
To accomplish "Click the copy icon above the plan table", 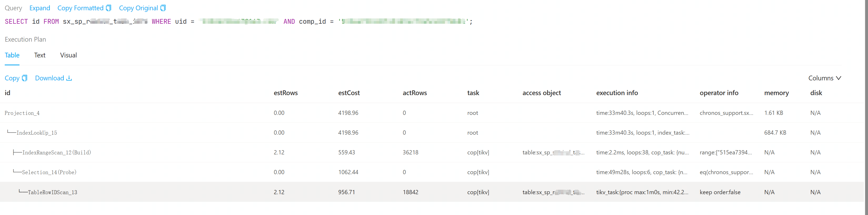I will coord(24,78).
